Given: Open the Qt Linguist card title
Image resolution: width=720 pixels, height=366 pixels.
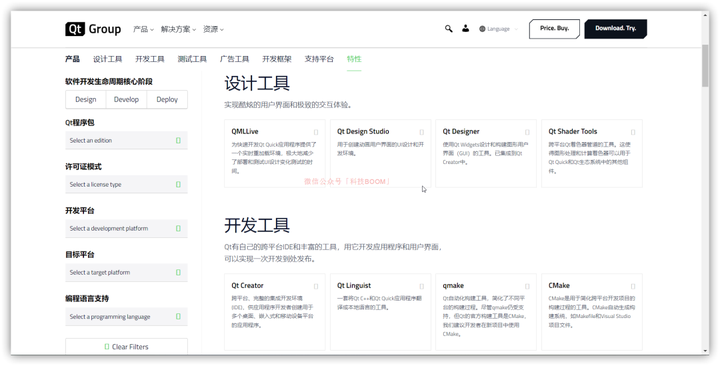Looking at the screenshot, I should 354,286.
